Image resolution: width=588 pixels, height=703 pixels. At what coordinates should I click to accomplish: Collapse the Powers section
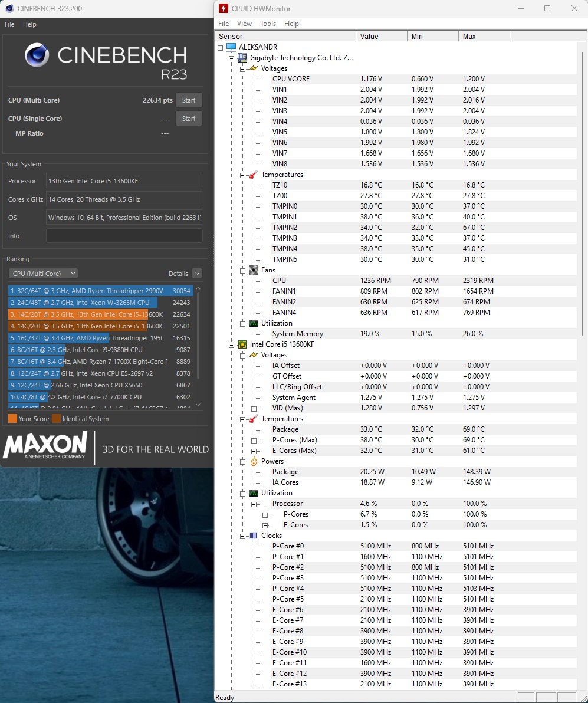click(x=242, y=462)
